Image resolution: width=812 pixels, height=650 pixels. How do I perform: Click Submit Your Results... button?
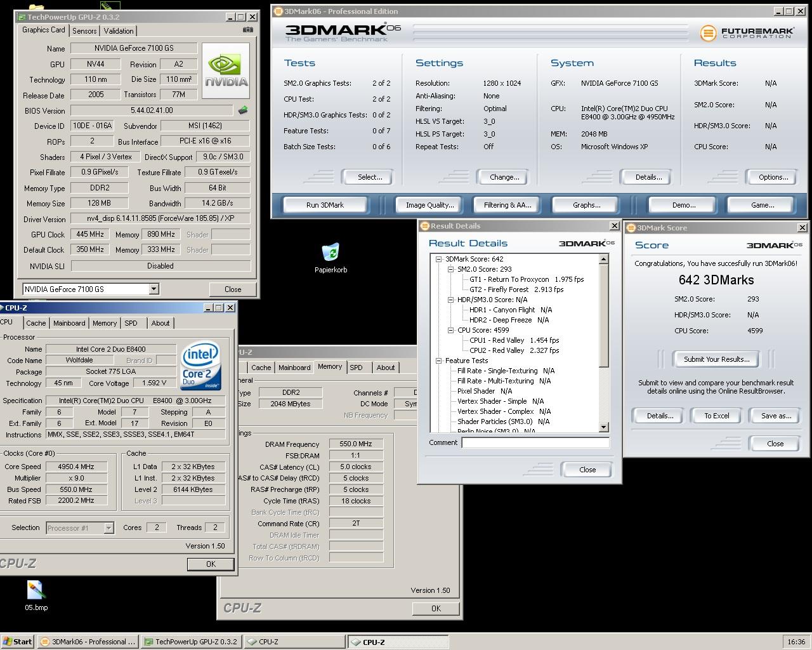(x=716, y=359)
